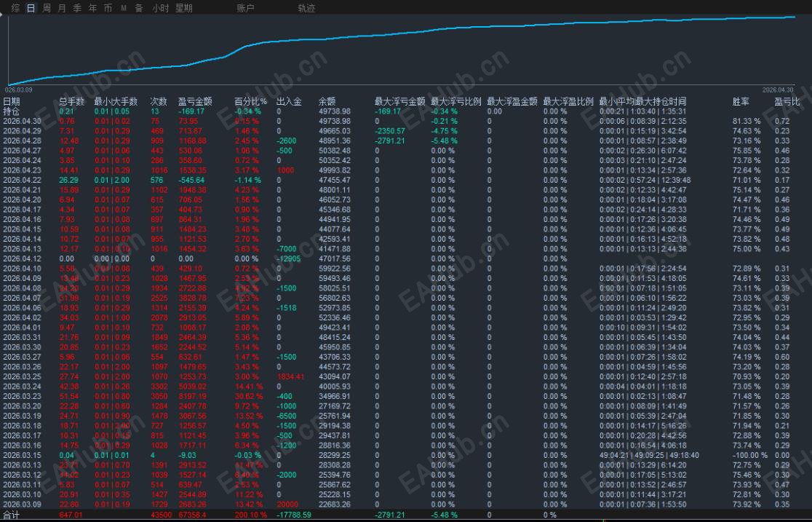Click the -545.64 loss amount cell

coord(191,181)
